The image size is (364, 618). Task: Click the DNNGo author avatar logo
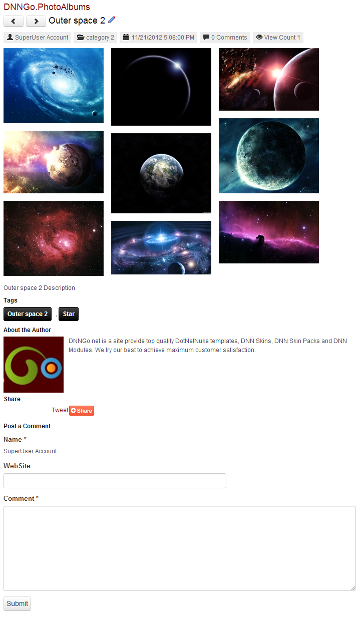pyautogui.click(x=34, y=365)
